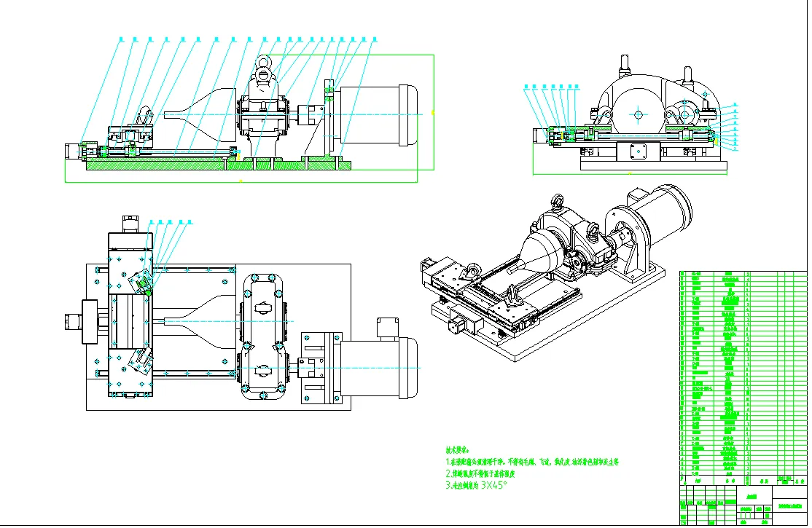Select technical note 2 about weld strength
This screenshot has height=528, width=812.
pos(480,473)
